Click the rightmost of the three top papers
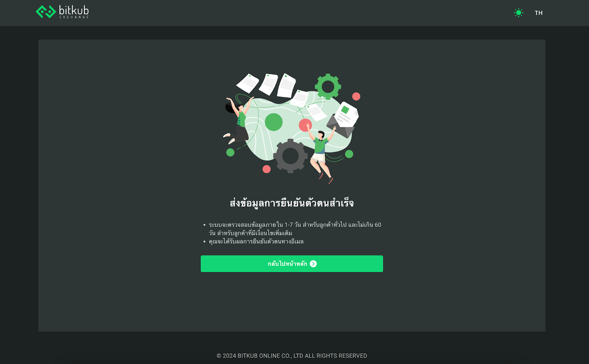 click(x=287, y=85)
